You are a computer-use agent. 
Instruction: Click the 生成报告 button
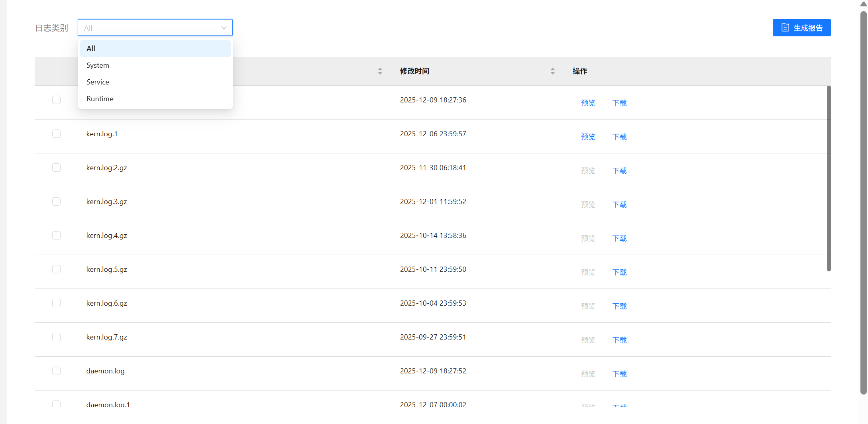tap(801, 27)
